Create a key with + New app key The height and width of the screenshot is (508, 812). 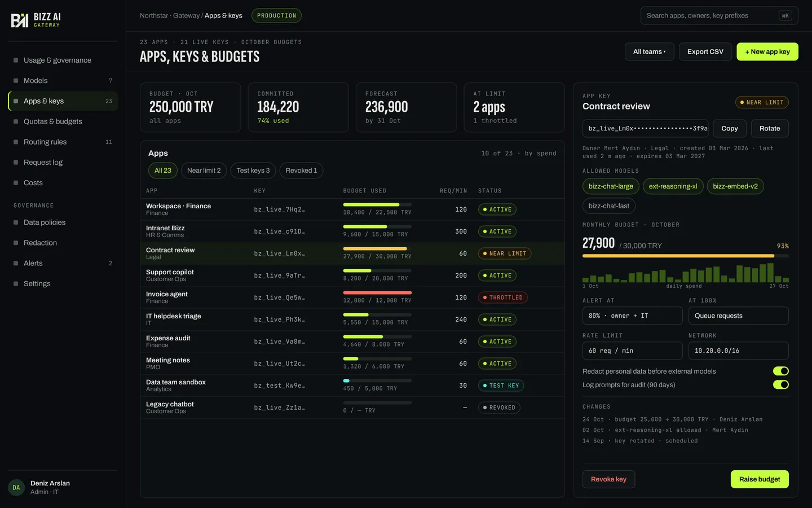767,52
